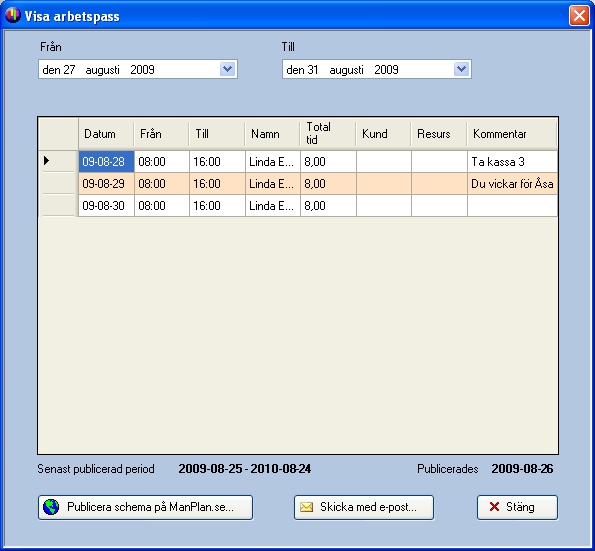Viewport: 595px width, 551px height.
Task: Select date cell 09-08-30
Action: tap(106, 206)
